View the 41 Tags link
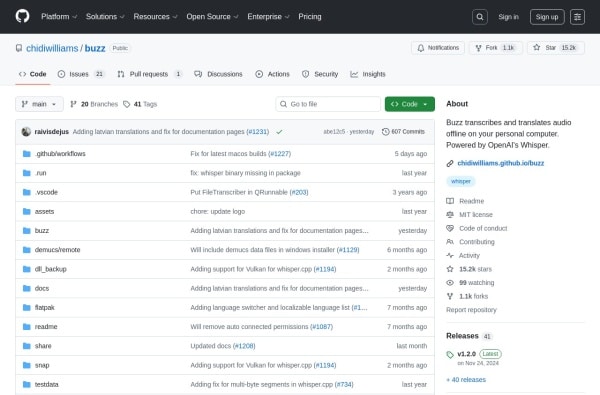The height and width of the screenshot is (395, 600). pos(140,104)
